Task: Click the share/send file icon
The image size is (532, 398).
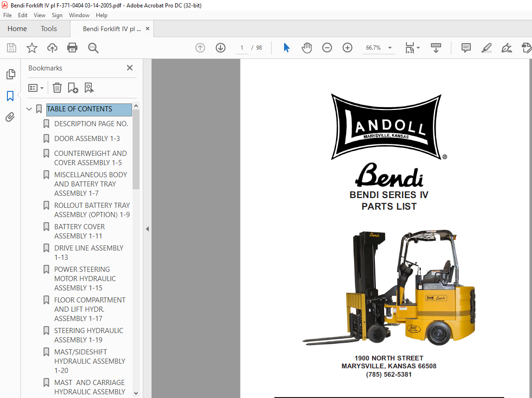Action: click(x=526, y=48)
